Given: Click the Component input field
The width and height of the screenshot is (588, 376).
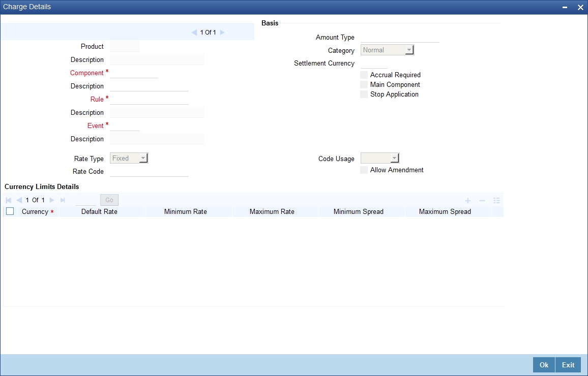Looking at the screenshot, I should point(134,73).
